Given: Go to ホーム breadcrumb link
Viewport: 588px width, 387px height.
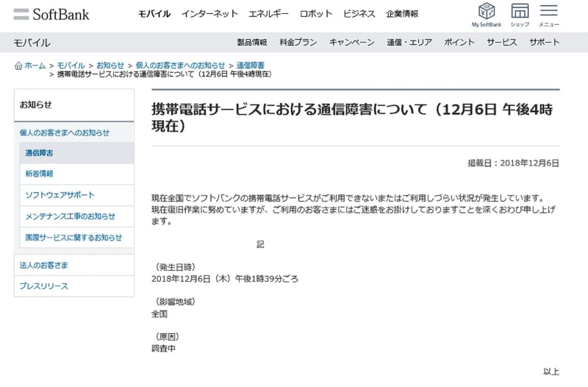Looking at the screenshot, I should (35, 65).
